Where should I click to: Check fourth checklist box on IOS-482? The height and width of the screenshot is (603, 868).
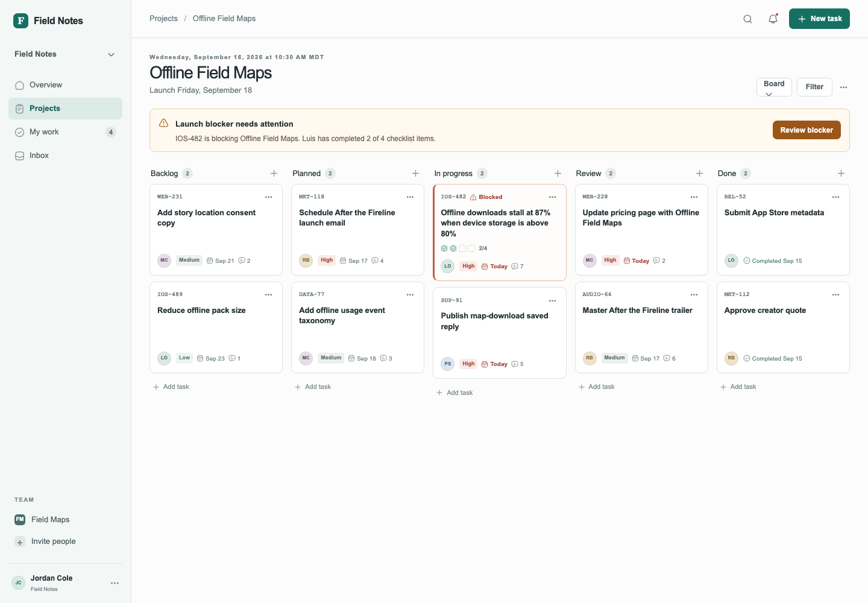point(471,248)
